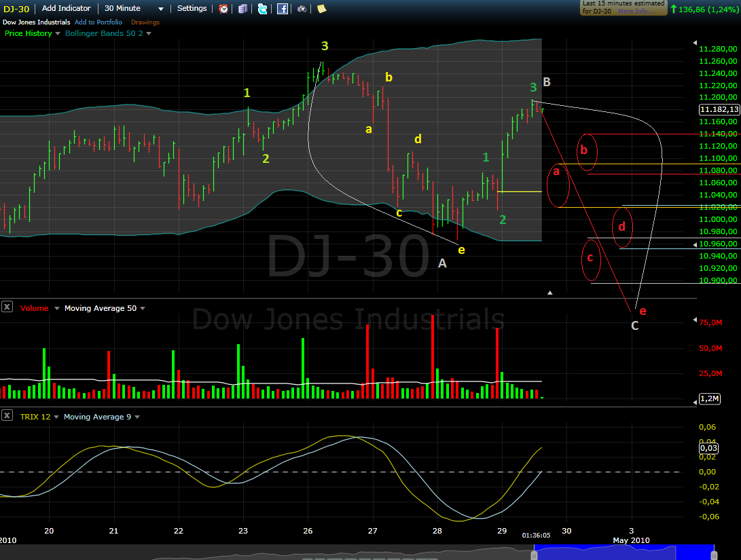This screenshot has width=741, height=560.
Task: Click the yellow wave label e at the low
Action: [462, 250]
